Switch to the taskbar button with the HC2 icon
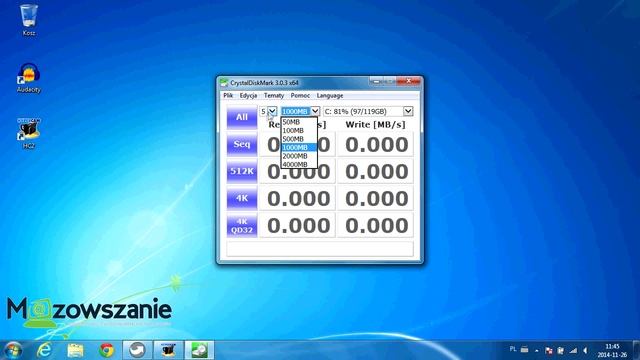Image resolution: width=640 pixels, height=360 pixels. click(168, 350)
